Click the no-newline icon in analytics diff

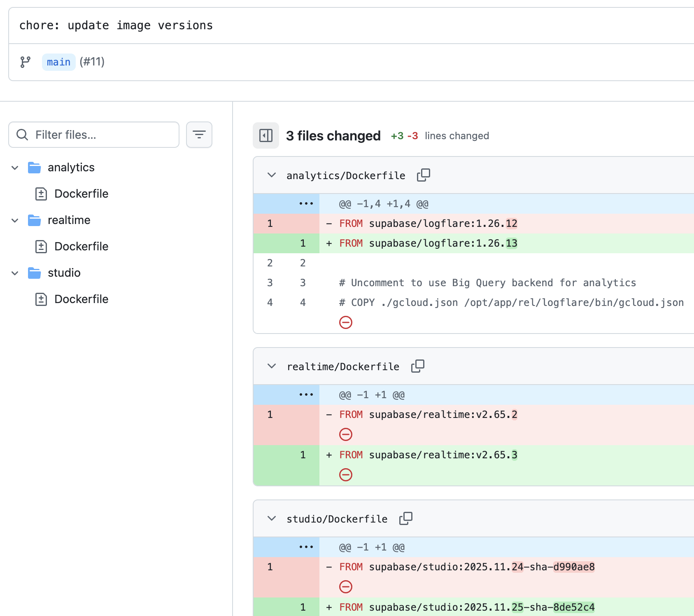tap(345, 322)
